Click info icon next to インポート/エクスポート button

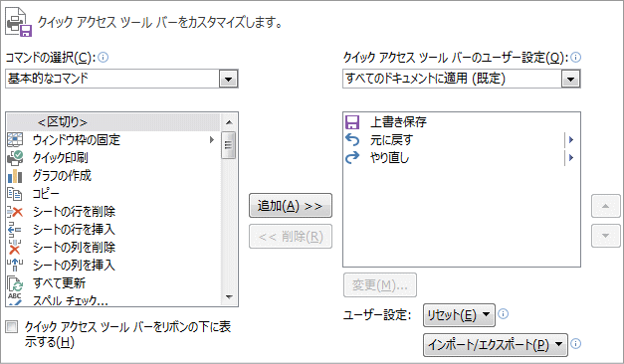pos(575,343)
